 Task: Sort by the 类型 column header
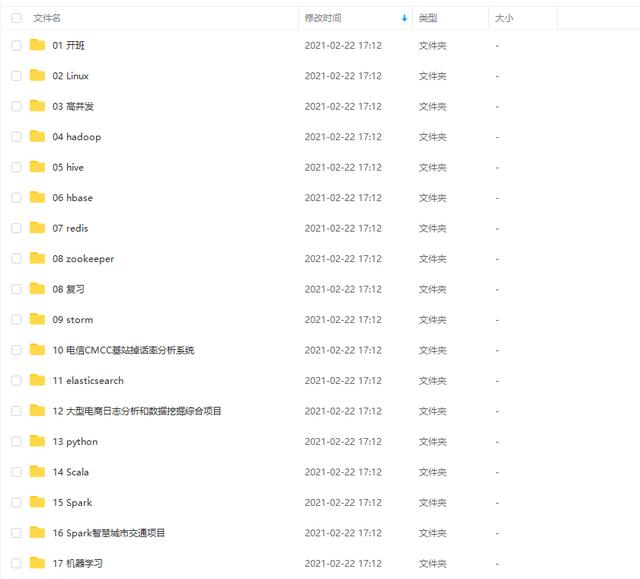coord(428,18)
